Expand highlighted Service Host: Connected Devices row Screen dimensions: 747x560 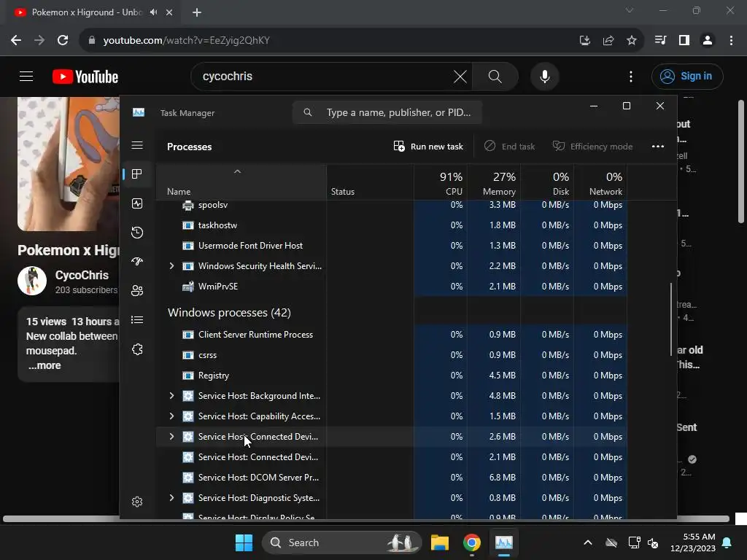(171, 437)
